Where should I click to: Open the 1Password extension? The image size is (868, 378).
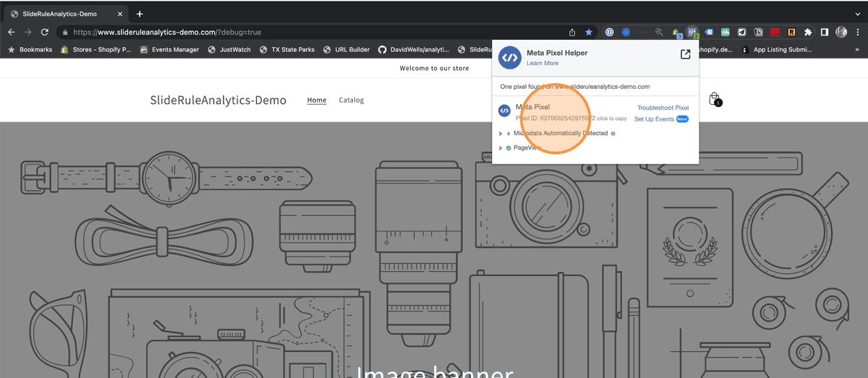click(x=610, y=32)
